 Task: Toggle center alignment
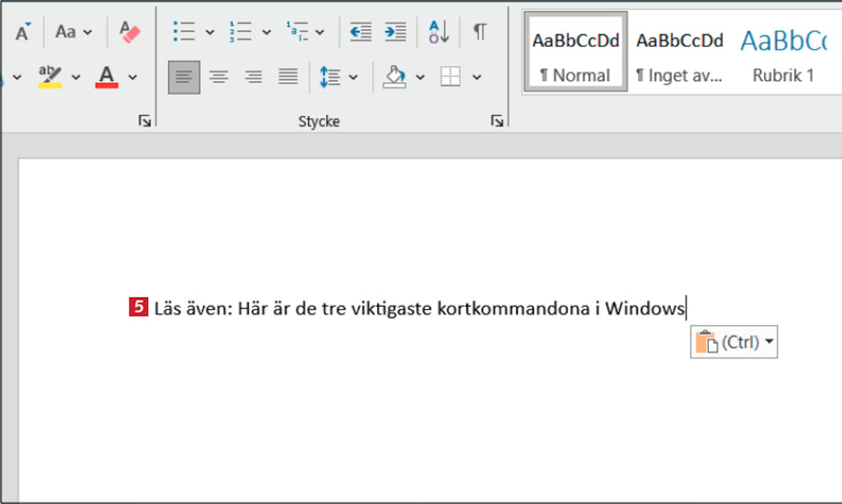[x=219, y=77]
